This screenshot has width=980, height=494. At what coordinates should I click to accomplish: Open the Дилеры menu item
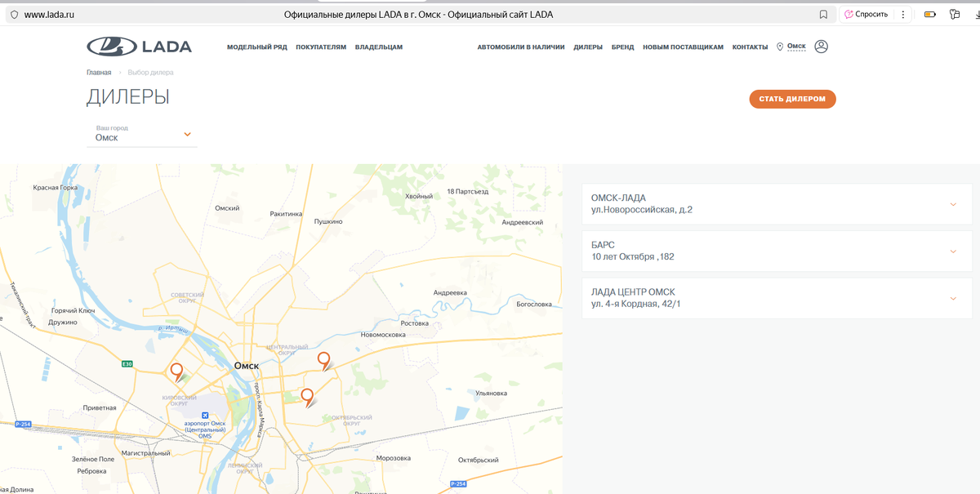pos(588,47)
